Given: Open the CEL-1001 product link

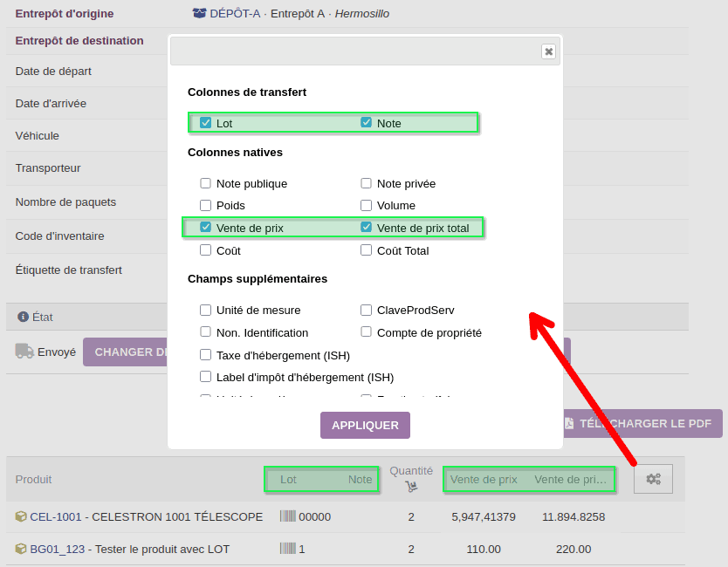Looking at the screenshot, I should point(58,516).
